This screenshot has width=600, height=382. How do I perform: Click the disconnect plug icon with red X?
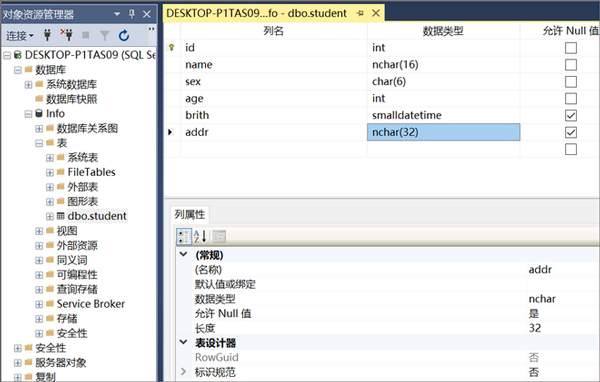pyautogui.click(x=67, y=35)
